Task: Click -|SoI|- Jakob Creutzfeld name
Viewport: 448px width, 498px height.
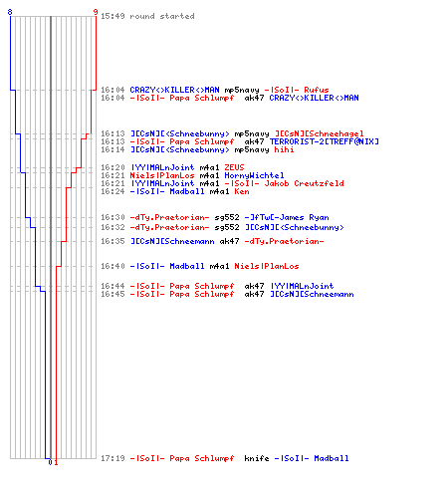Action: tap(284, 183)
